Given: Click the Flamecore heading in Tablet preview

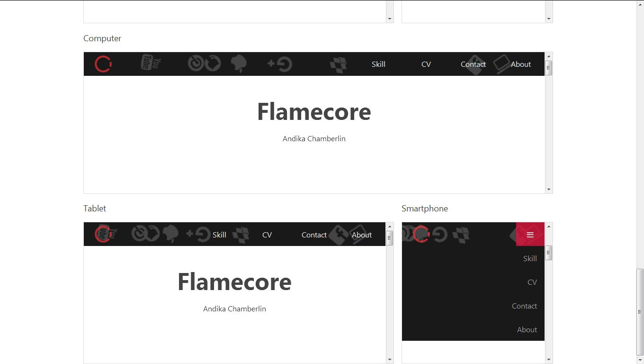Looking at the screenshot, I should click(234, 282).
